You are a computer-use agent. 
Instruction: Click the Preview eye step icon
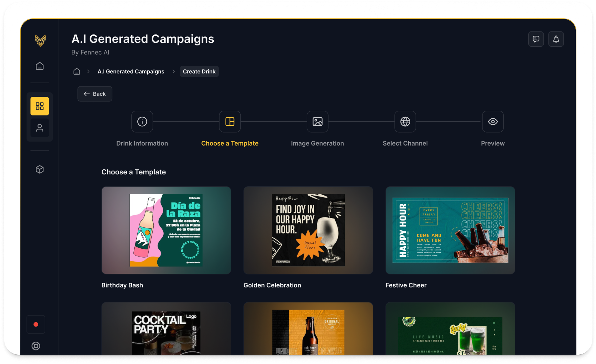[x=492, y=122]
